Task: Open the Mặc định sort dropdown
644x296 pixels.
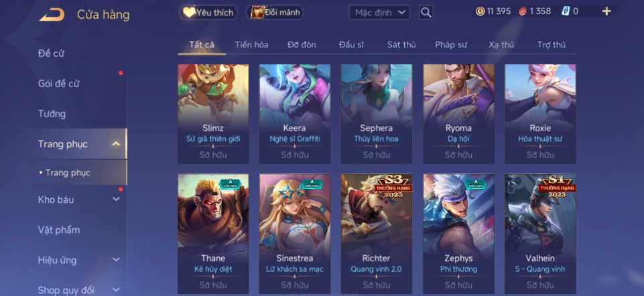Action: pyautogui.click(x=379, y=12)
